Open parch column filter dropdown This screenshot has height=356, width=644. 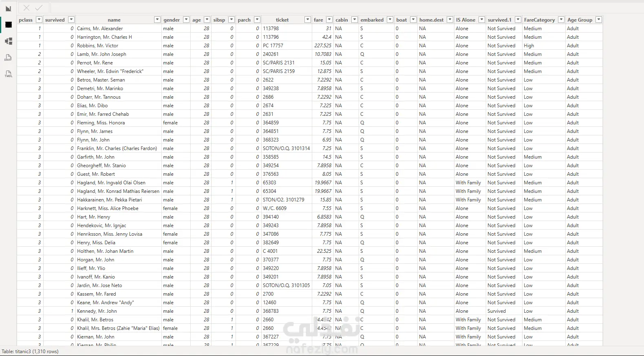(x=257, y=20)
